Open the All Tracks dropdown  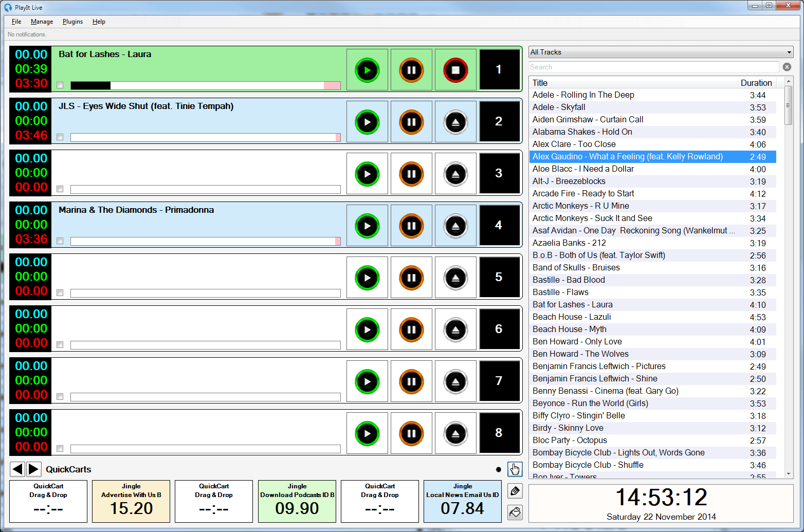pos(661,52)
